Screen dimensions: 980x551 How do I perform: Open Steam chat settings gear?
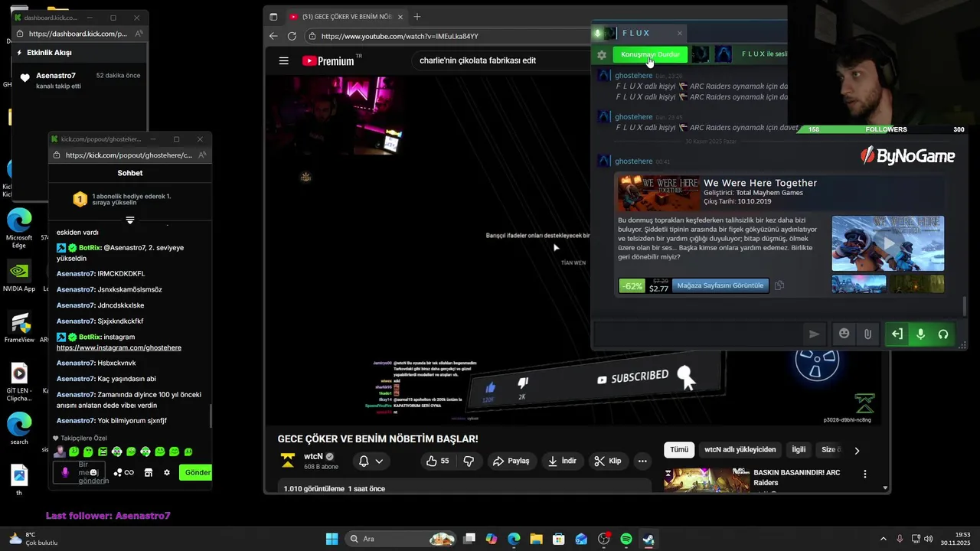point(602,55)
